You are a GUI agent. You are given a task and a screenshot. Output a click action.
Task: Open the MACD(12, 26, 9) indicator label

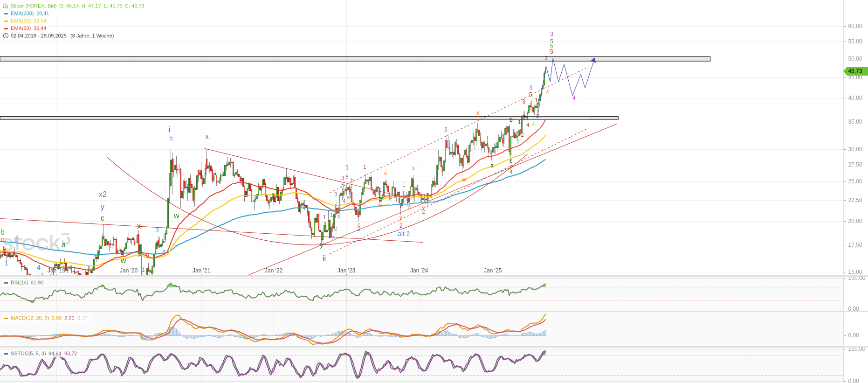click(x=30, y=318)
